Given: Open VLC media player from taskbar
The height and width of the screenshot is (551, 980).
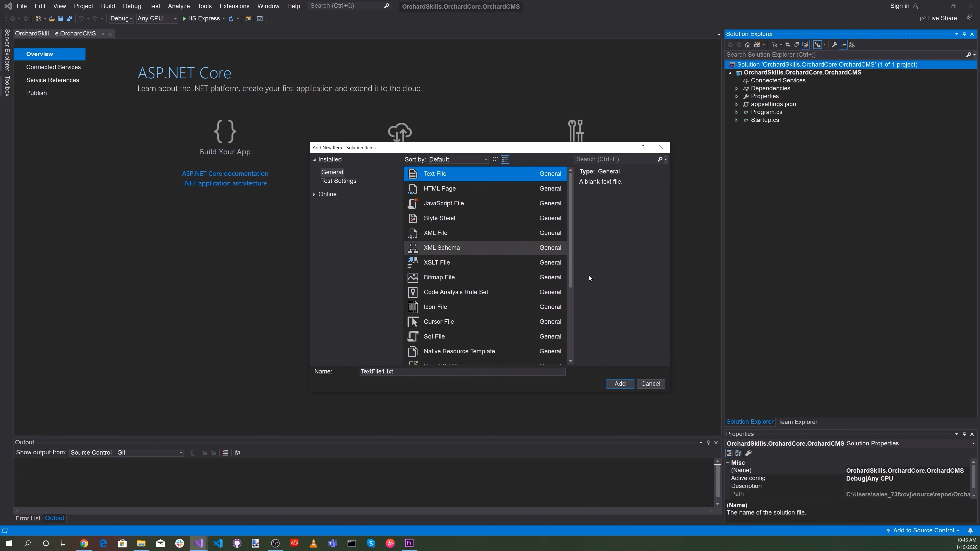Looking at the screenshot, I should coord(313,543).
